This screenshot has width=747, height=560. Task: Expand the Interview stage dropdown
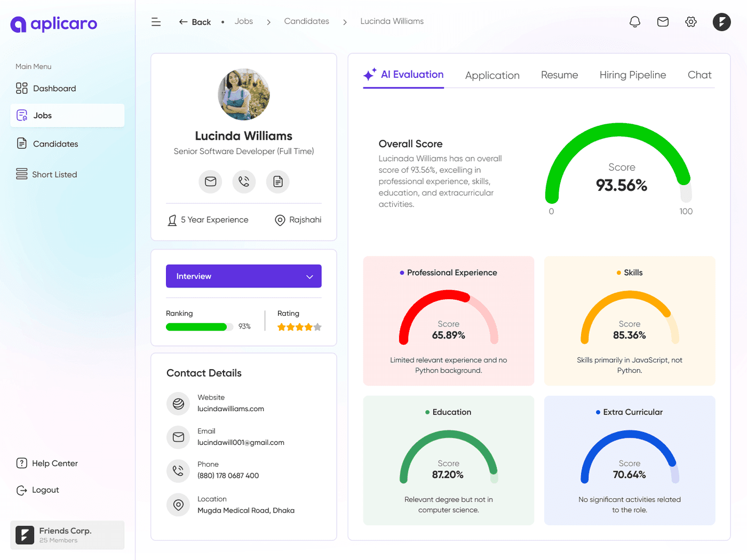[x=244, y=276]
